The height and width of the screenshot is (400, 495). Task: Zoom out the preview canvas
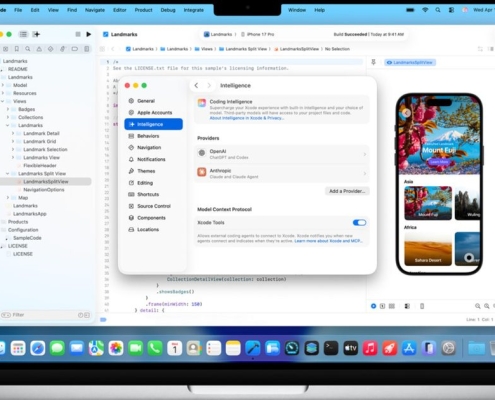(478, 306)
